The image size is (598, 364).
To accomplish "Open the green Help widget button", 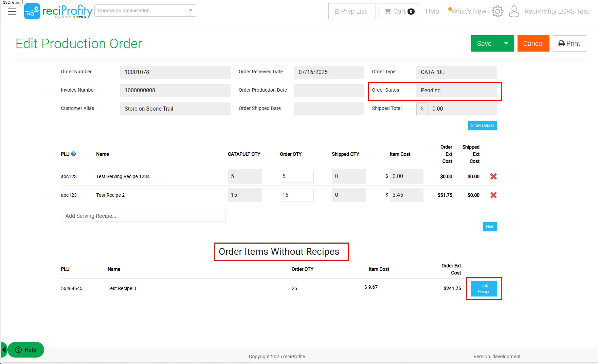I will (26, 350).
